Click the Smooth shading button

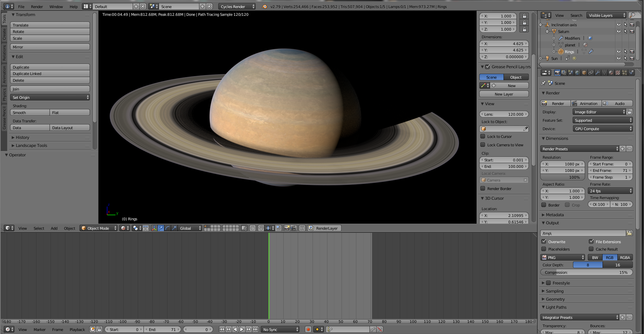(30, 112)
